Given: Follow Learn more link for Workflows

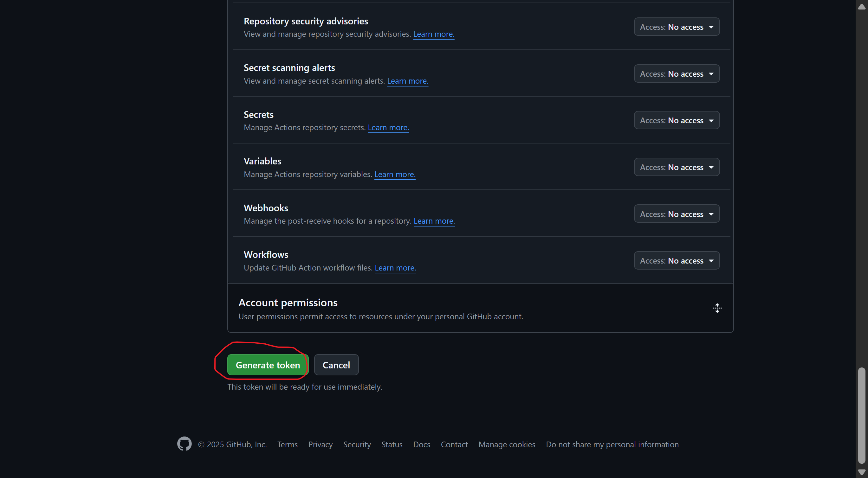Looking at the screenshot, I should (395, 268).
